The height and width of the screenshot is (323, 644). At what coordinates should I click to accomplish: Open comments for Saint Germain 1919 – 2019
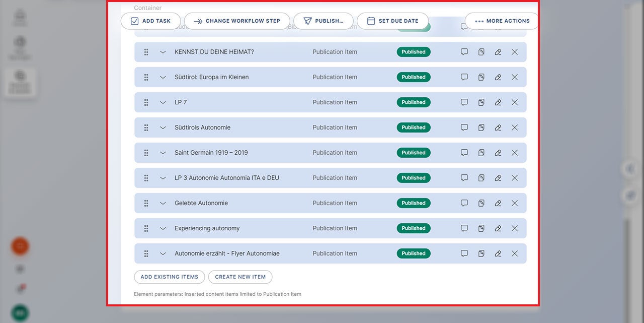click(464, 153)
